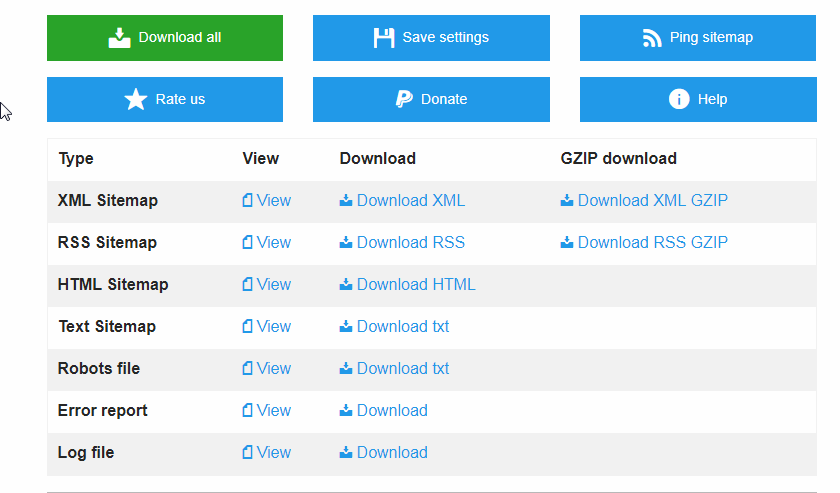Click the info icon on Help button
840x493 pixels.
[x=679, y=99]
